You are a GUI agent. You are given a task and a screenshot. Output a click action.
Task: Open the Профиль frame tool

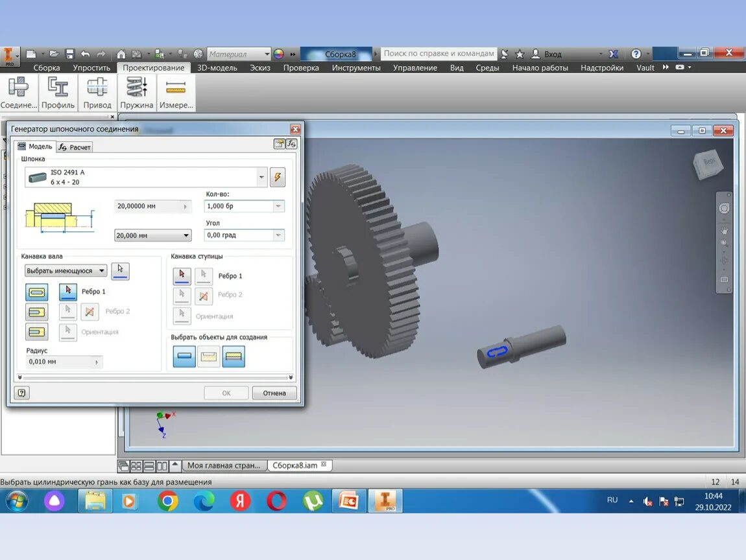58,93
